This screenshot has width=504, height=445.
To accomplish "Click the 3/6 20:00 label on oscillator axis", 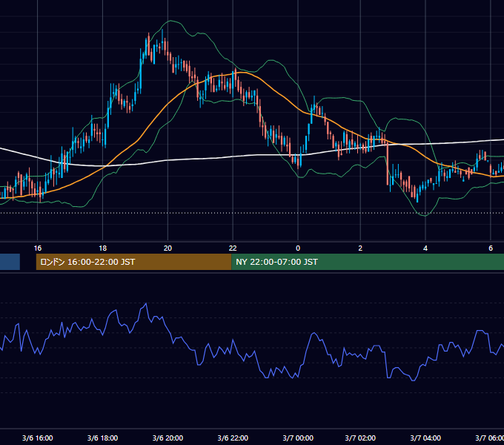I will (x=168, y=438).
